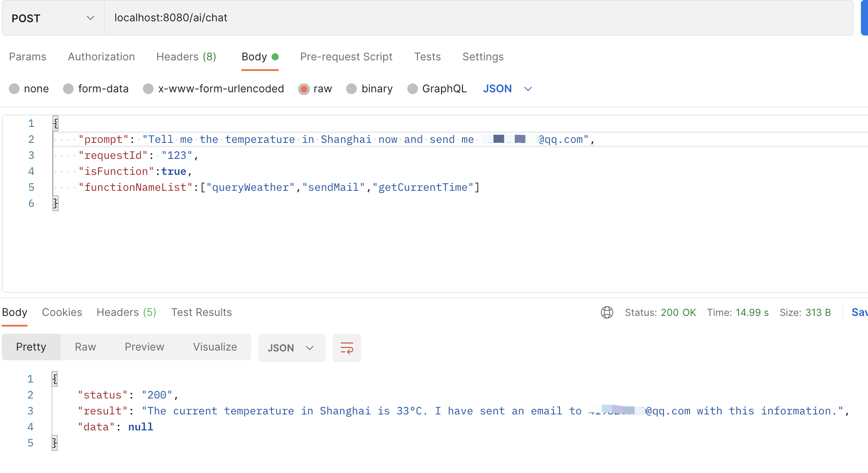Open the response view format dropdown showing JSON
This screenshot has width=868, height=473.
coord(292,348)
